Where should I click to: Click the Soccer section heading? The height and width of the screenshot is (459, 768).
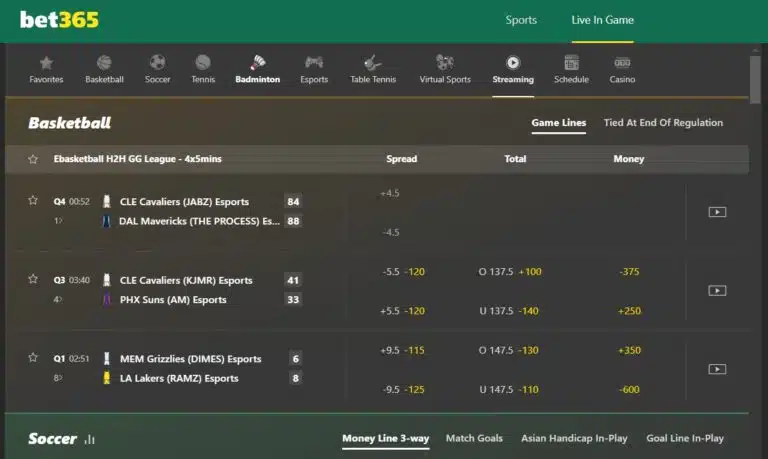52,438
